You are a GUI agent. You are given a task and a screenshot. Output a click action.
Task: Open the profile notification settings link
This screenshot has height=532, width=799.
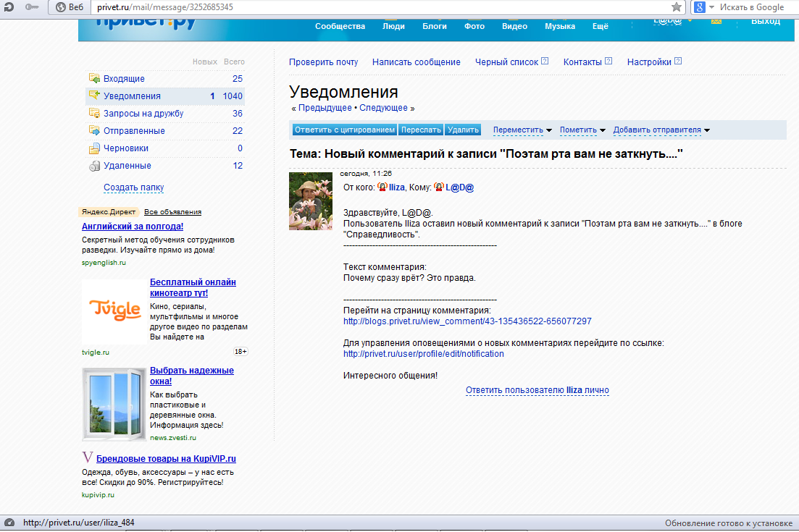tap(424, 354)
